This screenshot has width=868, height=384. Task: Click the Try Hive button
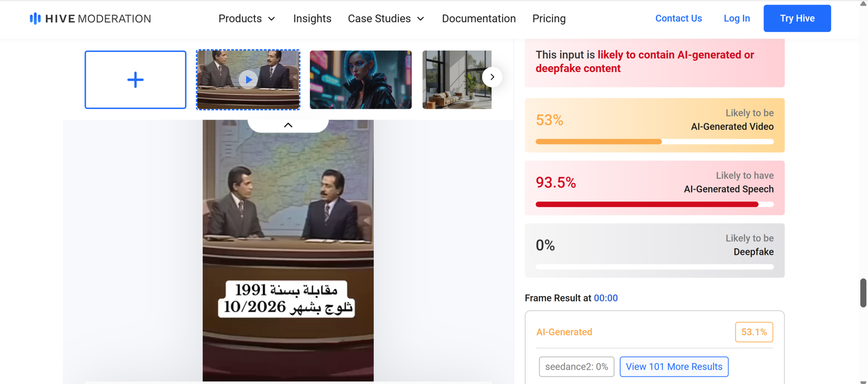797,18
